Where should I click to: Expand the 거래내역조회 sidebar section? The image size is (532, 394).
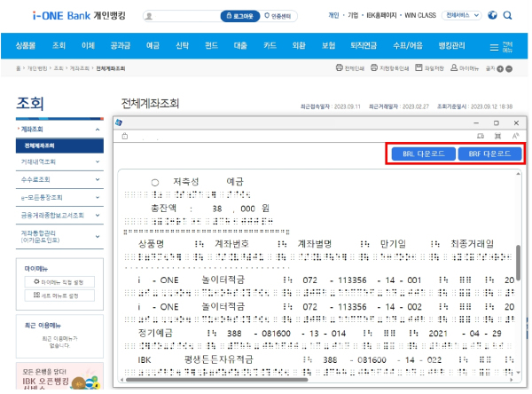pyautogui.click(x=98, y=162)
